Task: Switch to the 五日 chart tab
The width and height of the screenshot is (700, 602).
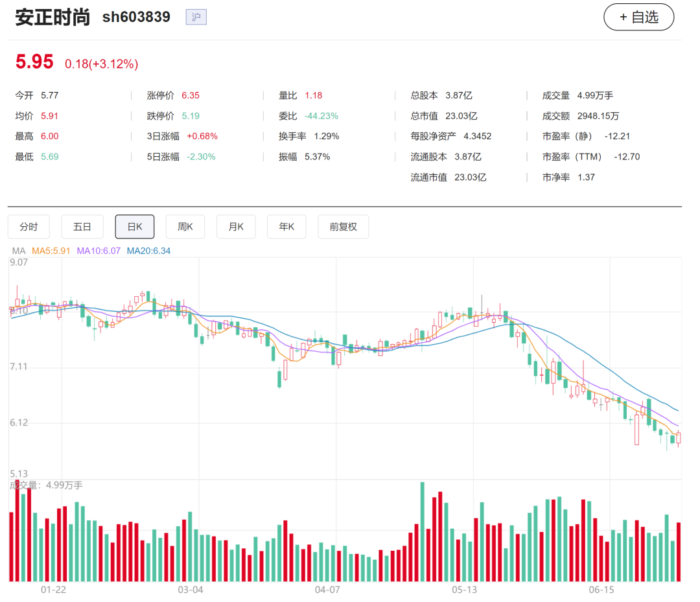Action: tap(82, 227)
